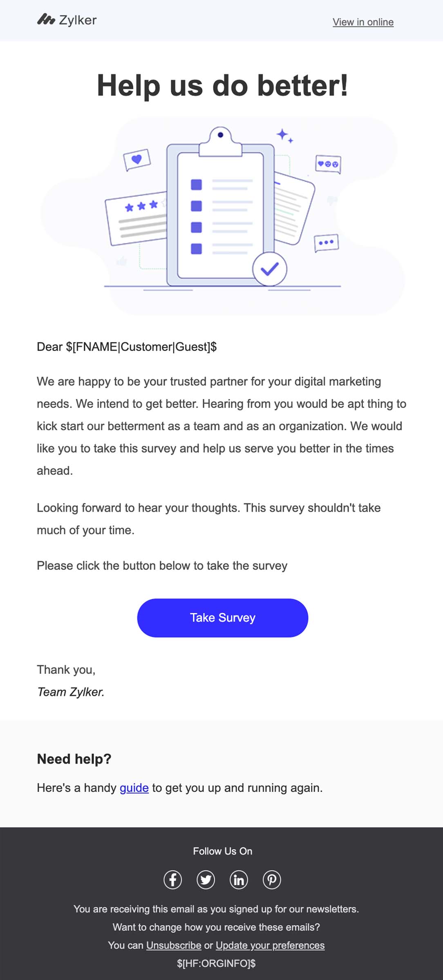Click the Dear FNAME greeting line
This screenshot has height=980, width=443.
[127, 347]
